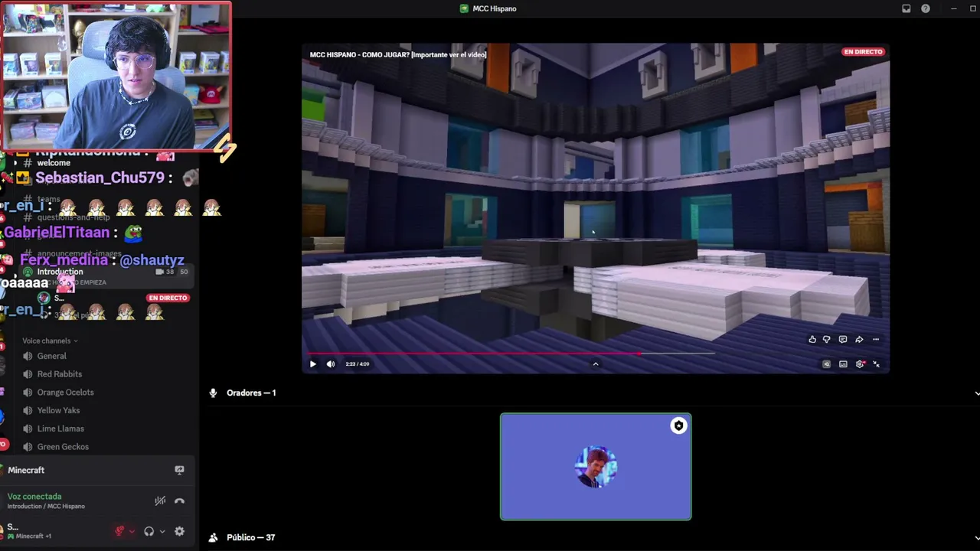Click the Ferx_medina chat username
The width and height of the screenshot is (980, 551).
[x=64, y=260]
